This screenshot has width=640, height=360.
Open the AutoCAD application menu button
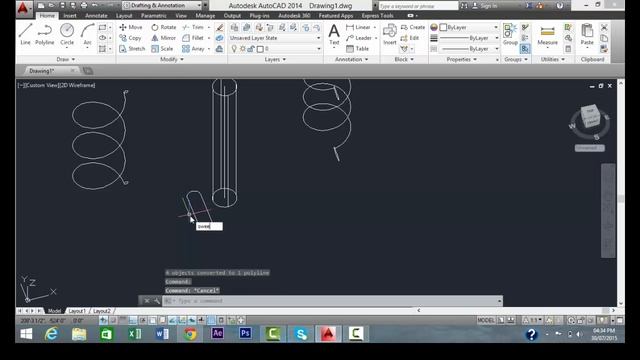pos(23,8)
